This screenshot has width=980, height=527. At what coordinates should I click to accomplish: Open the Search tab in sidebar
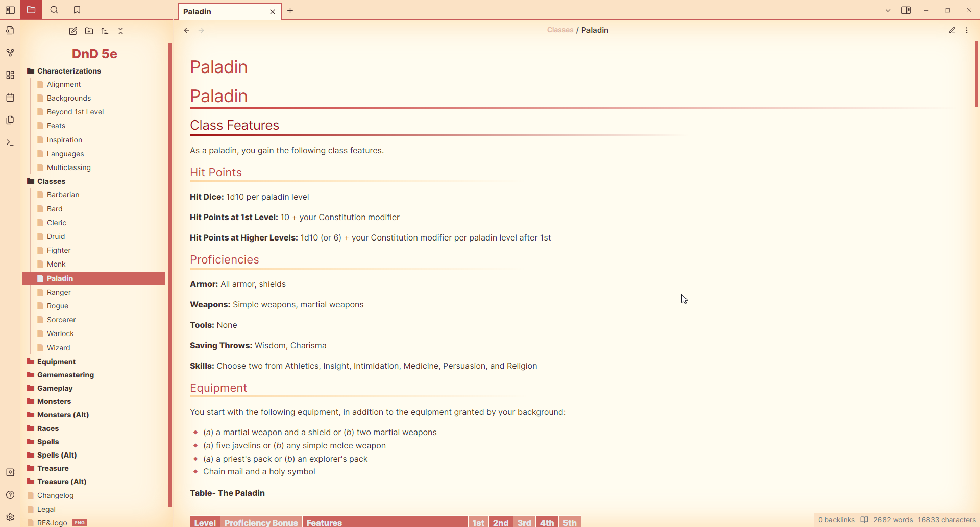point(54,10)
